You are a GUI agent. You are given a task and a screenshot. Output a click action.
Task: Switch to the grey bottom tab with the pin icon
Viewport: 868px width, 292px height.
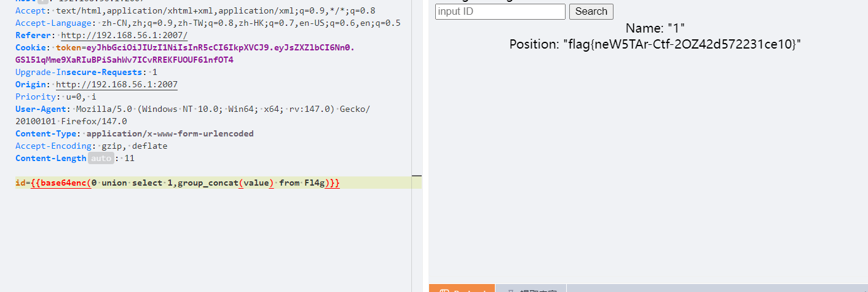(x=531, y=289)
